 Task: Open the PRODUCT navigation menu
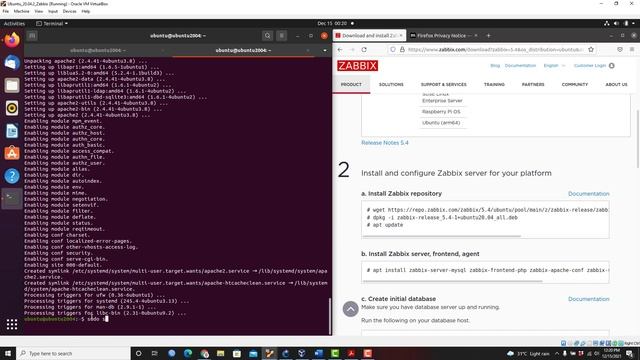pos(351,84)
